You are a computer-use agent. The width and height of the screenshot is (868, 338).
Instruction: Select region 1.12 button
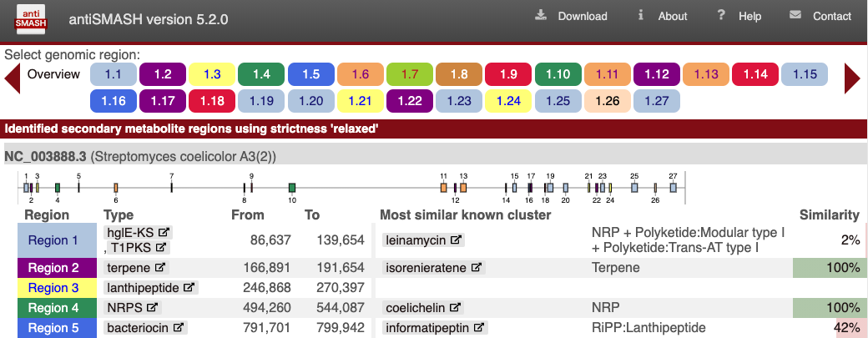tap(657, 74)
